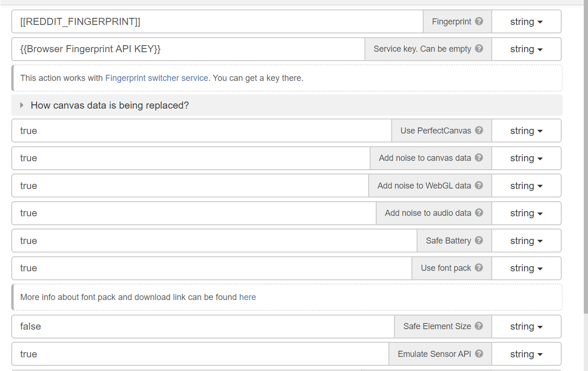
Task: Open the Fingerprint switcher service link
Action: [157, 78]
